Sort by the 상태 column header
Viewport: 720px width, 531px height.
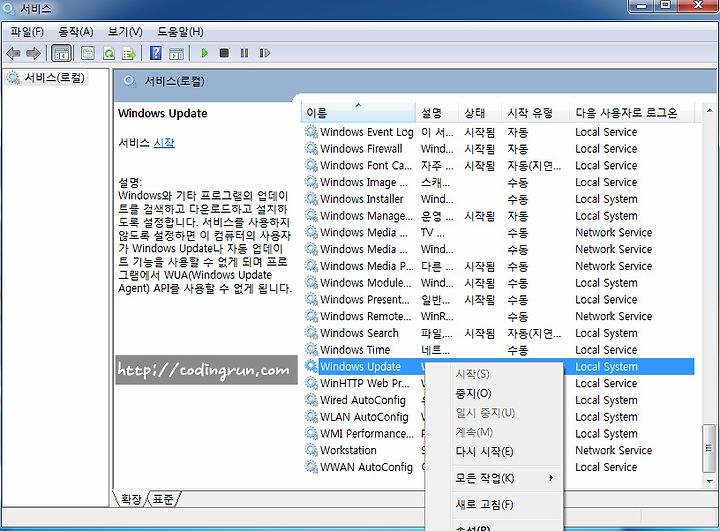(x=480, y=113)
